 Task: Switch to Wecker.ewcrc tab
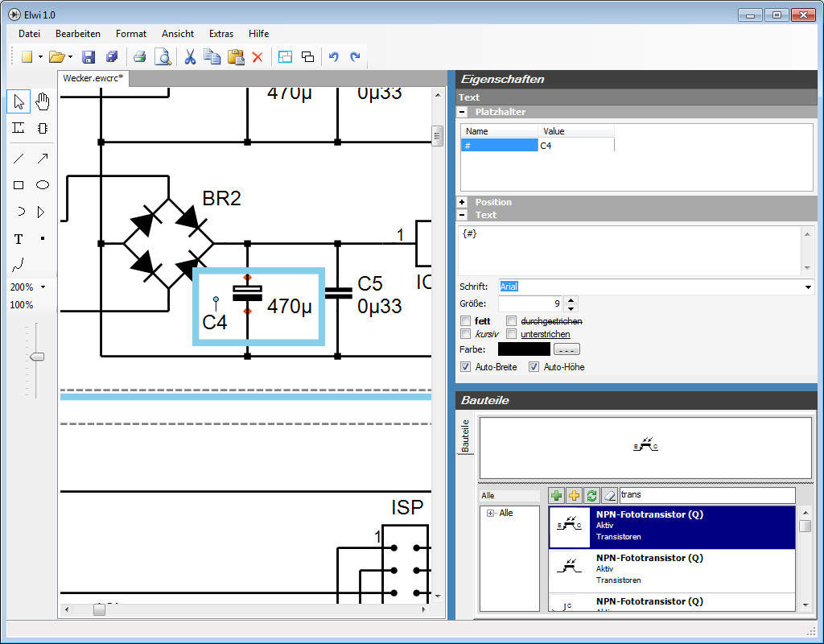tap(93, 78)
